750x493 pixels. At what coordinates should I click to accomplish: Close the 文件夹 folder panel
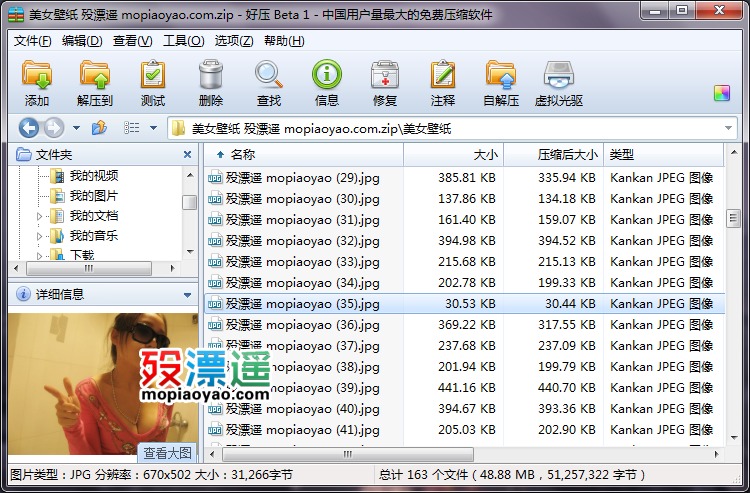click(x=187, y=154)
